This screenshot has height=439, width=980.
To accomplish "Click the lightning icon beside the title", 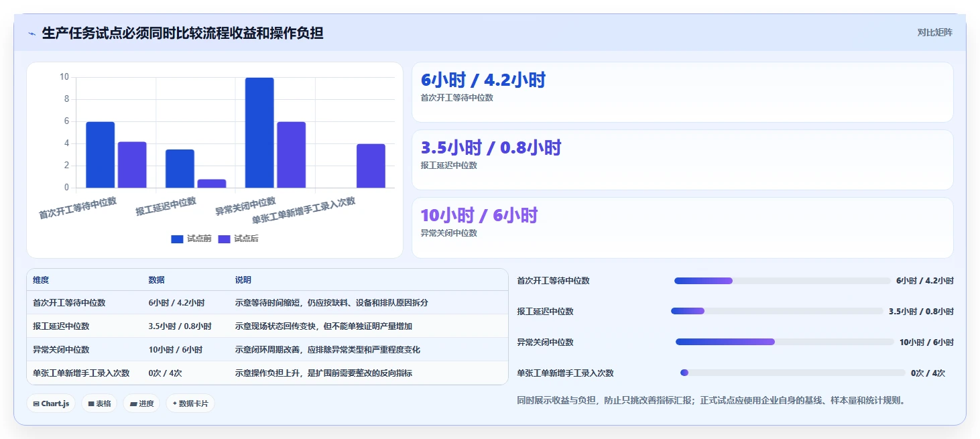I will point(32,33).
